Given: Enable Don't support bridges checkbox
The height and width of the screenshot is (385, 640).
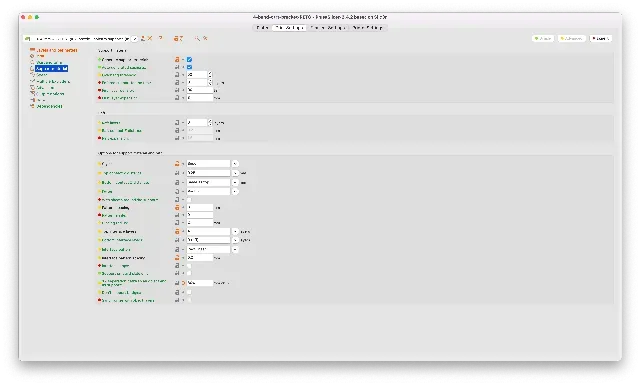Looking at the screenshot, I should 189,293.
